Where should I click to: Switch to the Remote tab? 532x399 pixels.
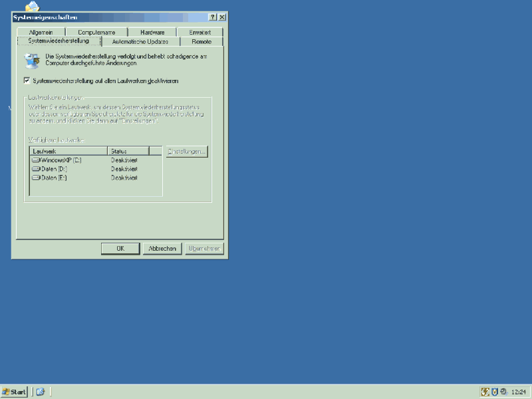(x=201, y=42)
